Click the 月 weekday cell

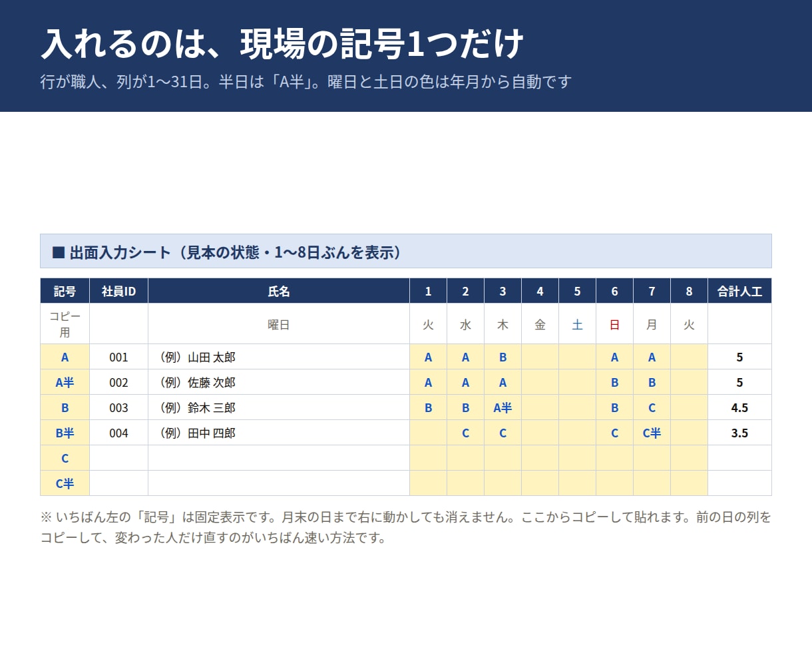652,324
